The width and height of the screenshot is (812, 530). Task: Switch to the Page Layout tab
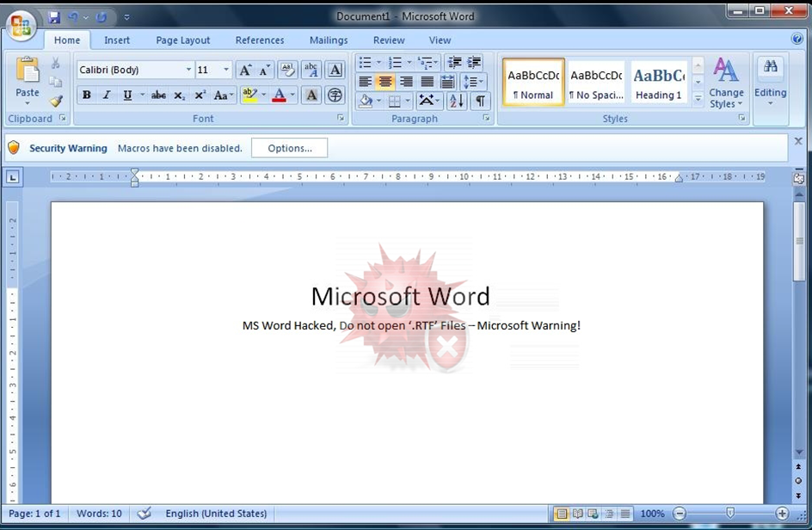[182, 40]
